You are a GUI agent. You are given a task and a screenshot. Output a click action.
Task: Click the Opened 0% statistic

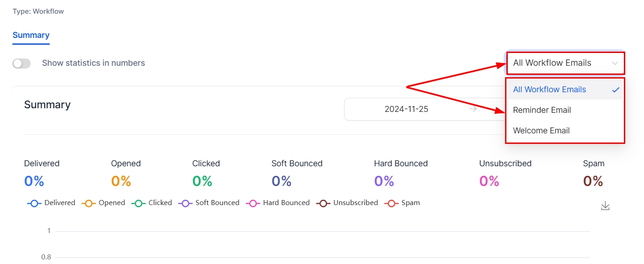coord(121,181)
